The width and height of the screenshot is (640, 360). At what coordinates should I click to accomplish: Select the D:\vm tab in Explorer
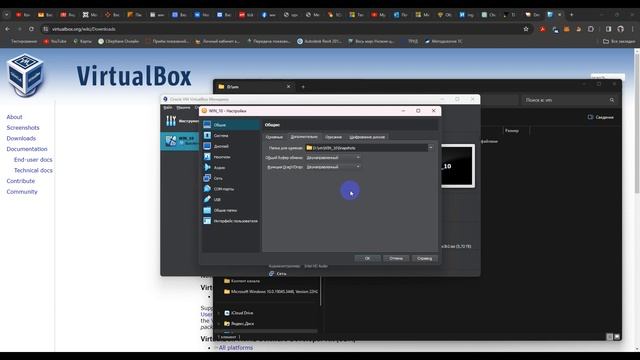(253, 87)
